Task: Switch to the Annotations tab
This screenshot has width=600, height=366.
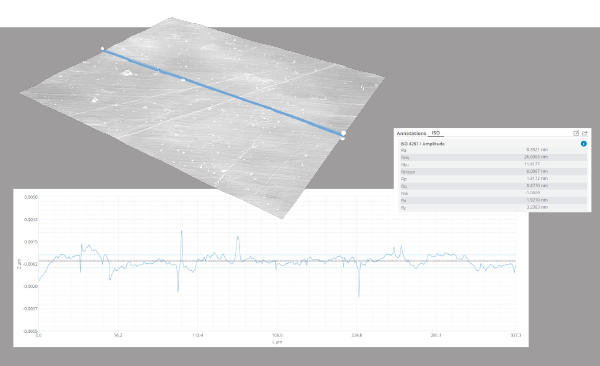Action: [411, 133]
